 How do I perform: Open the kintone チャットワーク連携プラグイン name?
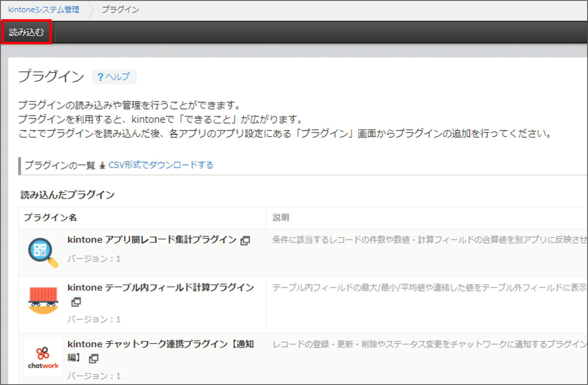[x=160, y=351]
